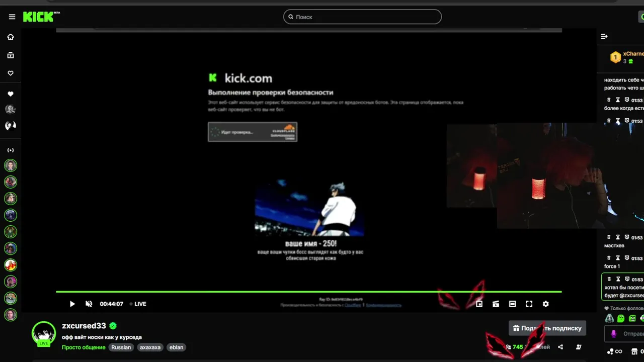Go to Home via sidebar icon
Viewport: 644px width, 362px height.
(x=11, y=37)
